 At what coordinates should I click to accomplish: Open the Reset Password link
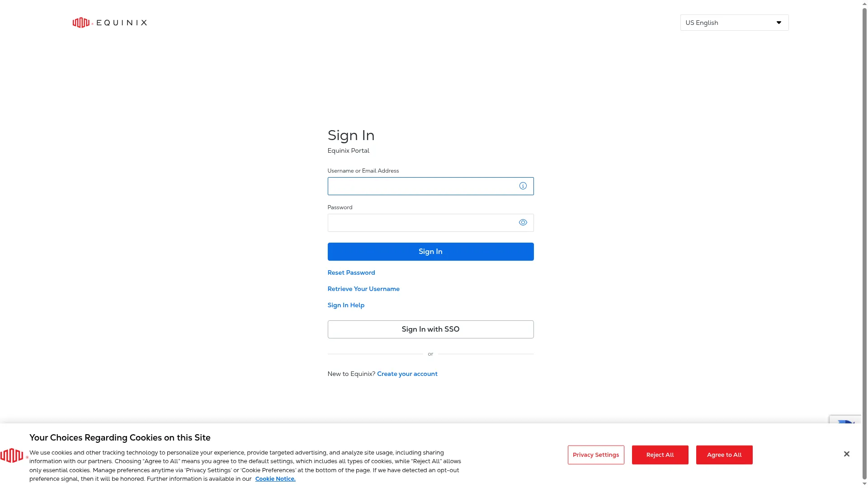click(x=351, y=272)
